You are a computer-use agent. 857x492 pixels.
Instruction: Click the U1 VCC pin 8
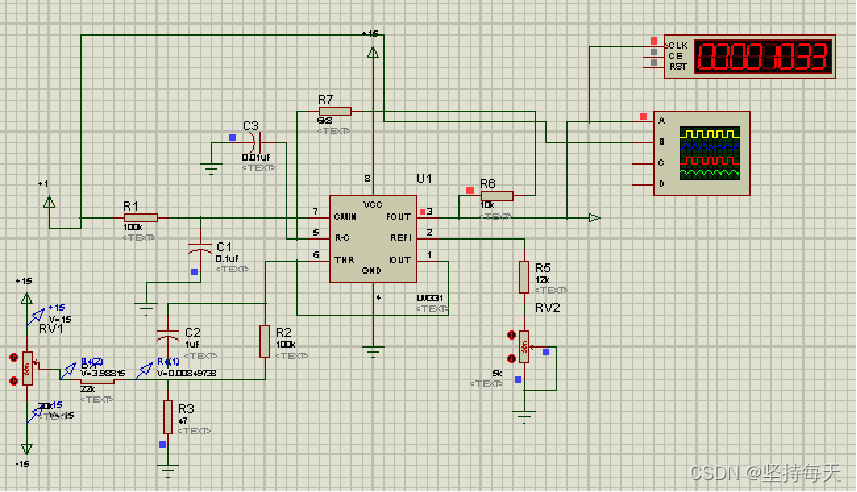click(x=373, y=186)
